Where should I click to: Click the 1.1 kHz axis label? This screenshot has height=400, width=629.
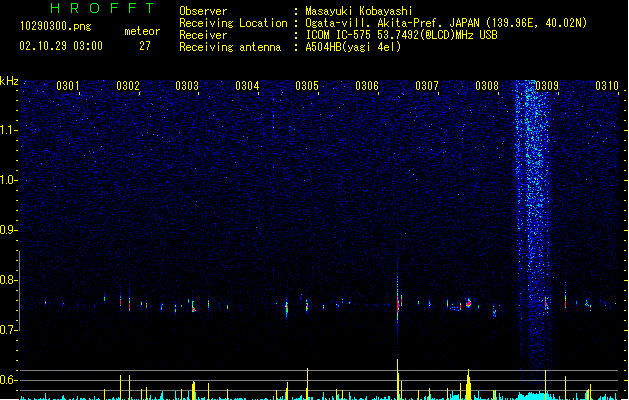click(8, 130)
